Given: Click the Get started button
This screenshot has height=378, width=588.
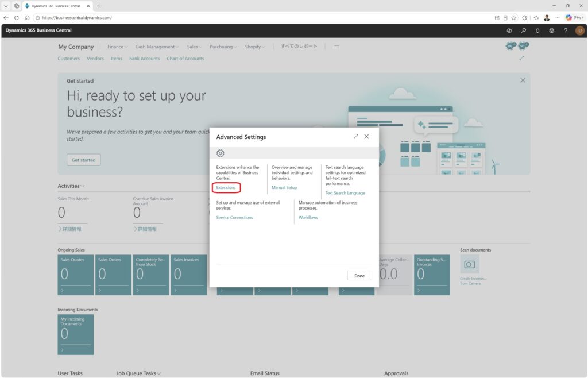Looking at the screenshot, I should 84,160.
